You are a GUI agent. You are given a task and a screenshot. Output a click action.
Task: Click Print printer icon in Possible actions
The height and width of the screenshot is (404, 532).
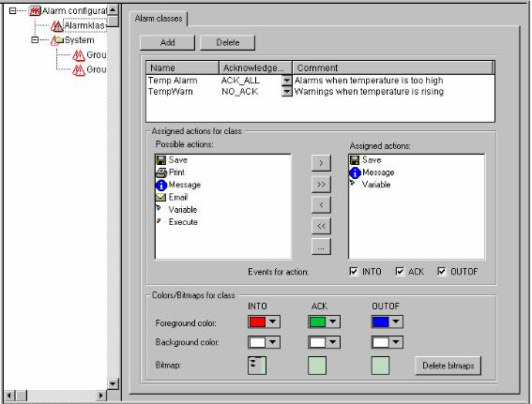click(160, 172)
